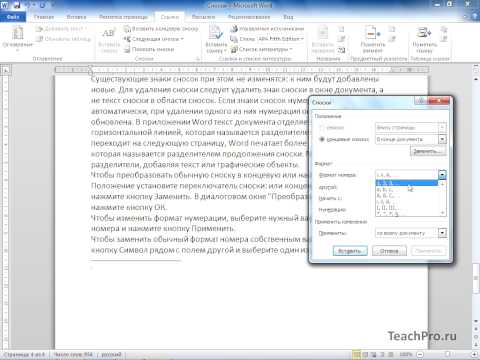The width and height of the screenshot is (480, 360).
Task: Switch to the Главная ribbon tab
Action: (44, 17)
